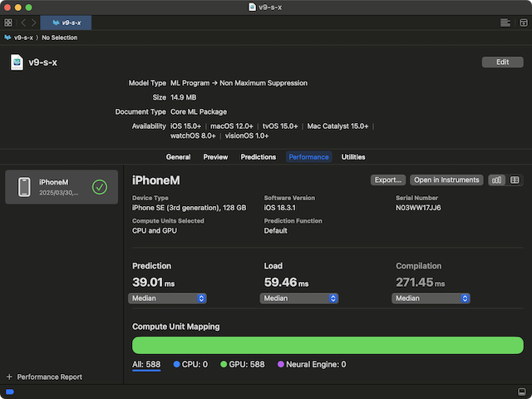The height and width of the screenshot is (399, 532).
Task: Add a new Performance Report
Action: 44,377
